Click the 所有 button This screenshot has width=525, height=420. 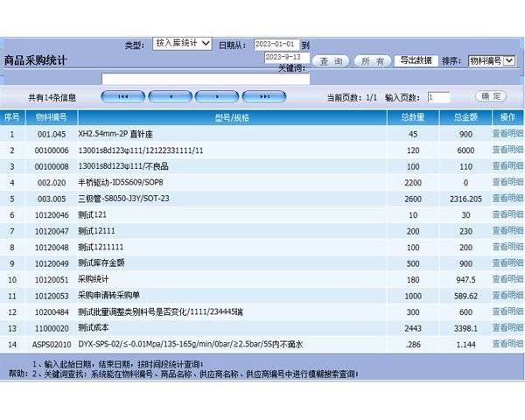[373, 61]
